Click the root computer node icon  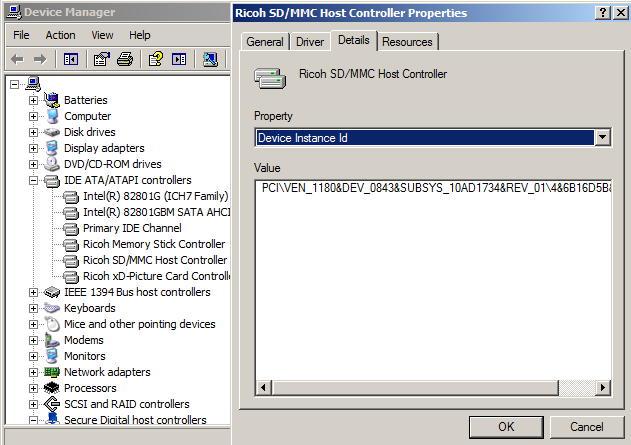(33, 84)
